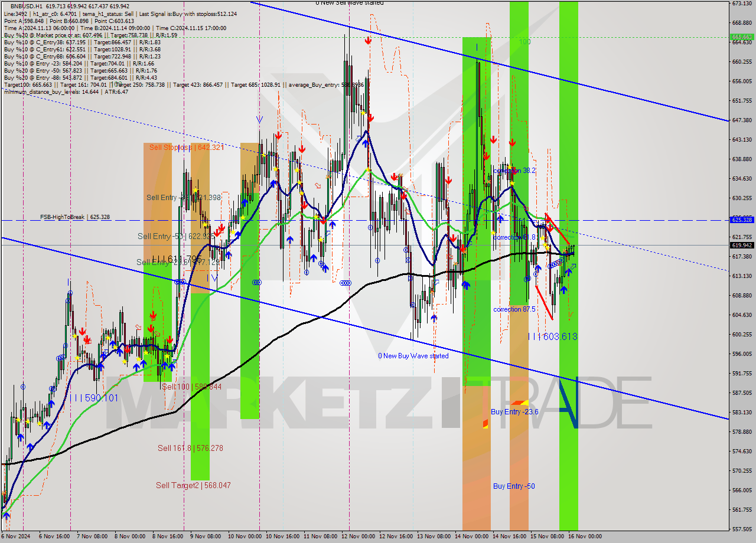This screenshot has height=543, width=756.
Task: Click the green 664.663 target price tag
Action: point(742,37)
